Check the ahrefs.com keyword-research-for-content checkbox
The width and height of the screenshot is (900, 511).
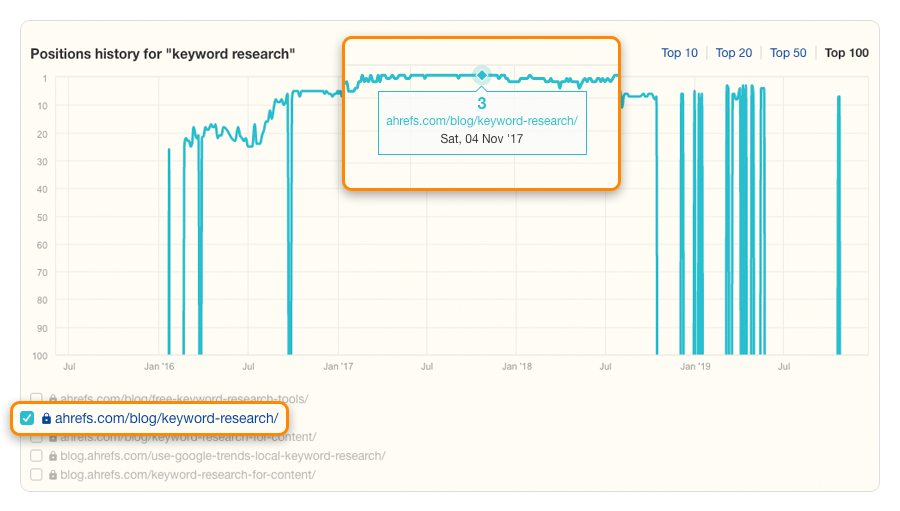click(36, 438)
